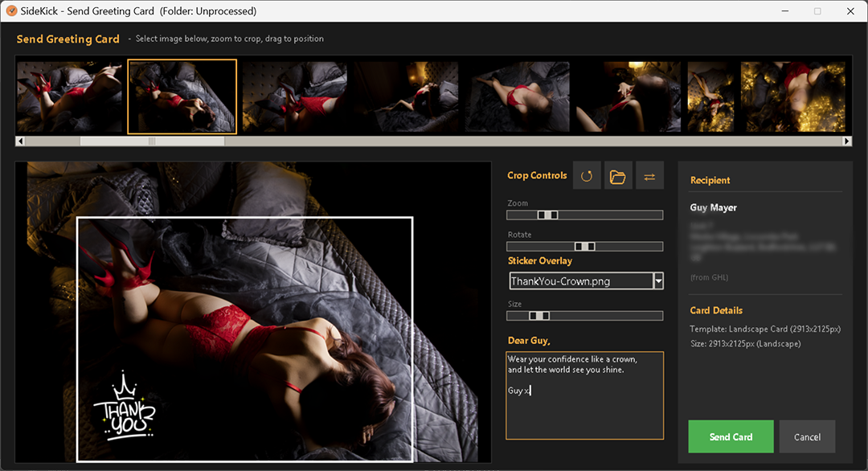Click the Thank You crown sticker on preview

point(124,407)
